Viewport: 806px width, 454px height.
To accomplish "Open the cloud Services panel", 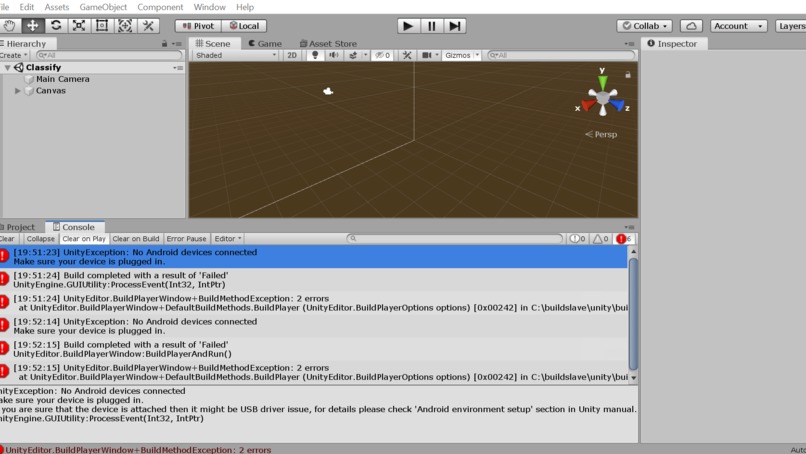I will (x=691, y=26).
